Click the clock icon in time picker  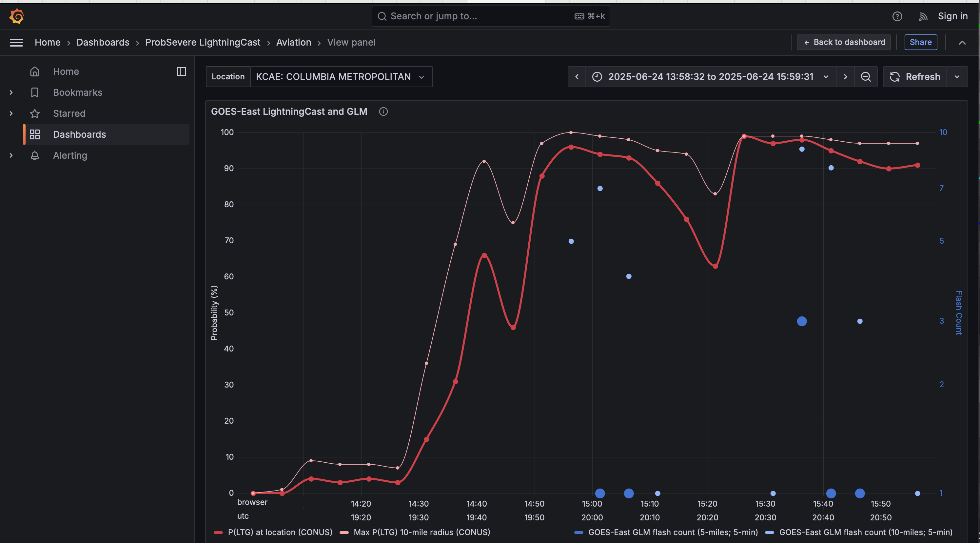[597, 77]
